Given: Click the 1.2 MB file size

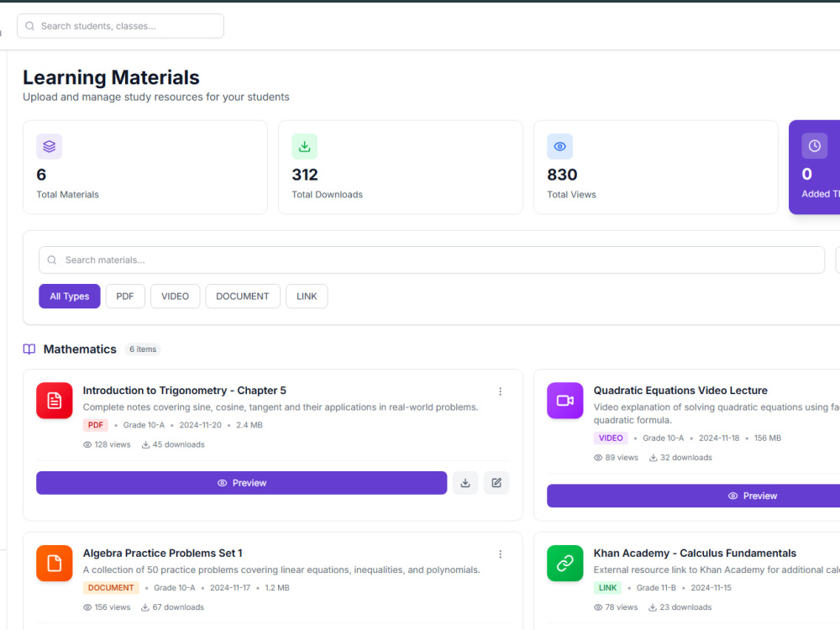Looking at the screenshot, I should coord(277,588).
